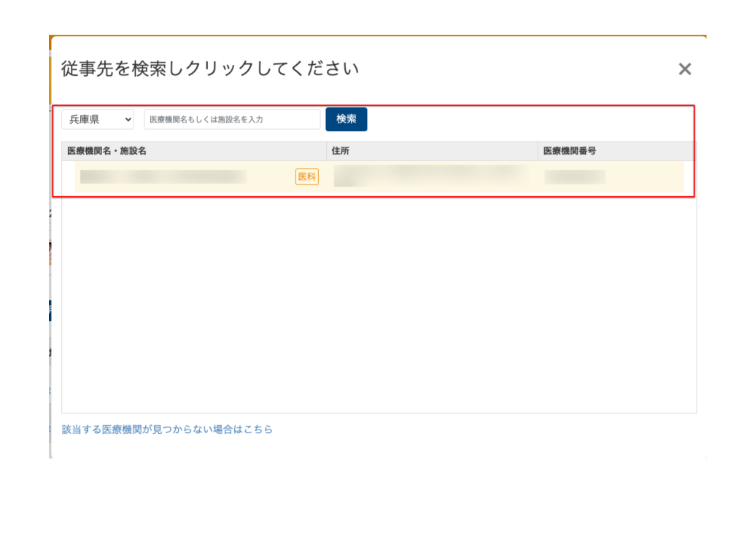Close the workplace search dialog
This screenshot has height=560, width=747.
pos(684,69)
